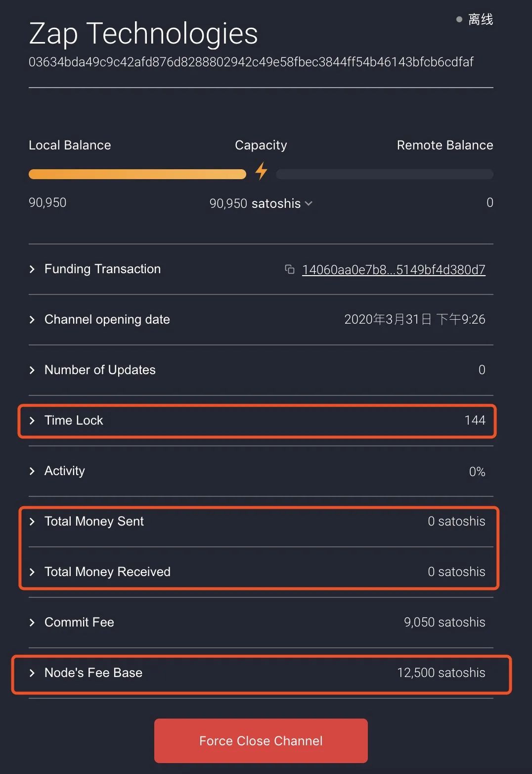Viewport: 532px width, 774px height.
Task: Expand the Channel opening date chevron
Action: point(32,320)
